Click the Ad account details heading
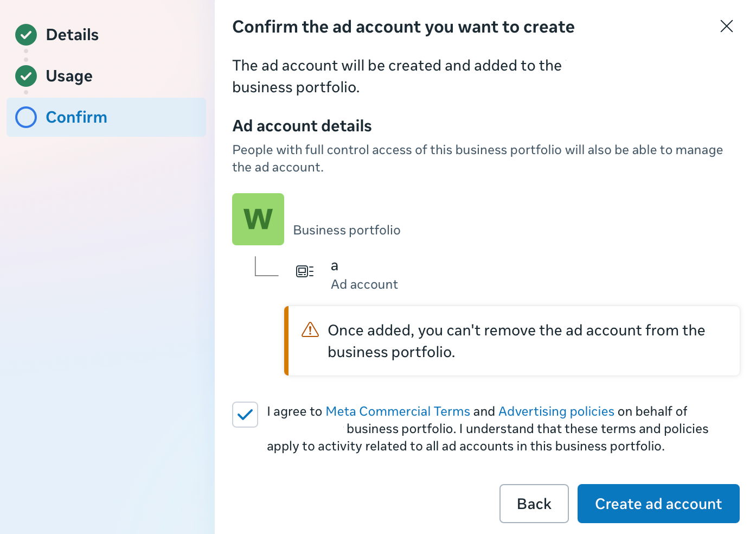The width and height of the screenshot is (756, 534). (x=302, y=126)
